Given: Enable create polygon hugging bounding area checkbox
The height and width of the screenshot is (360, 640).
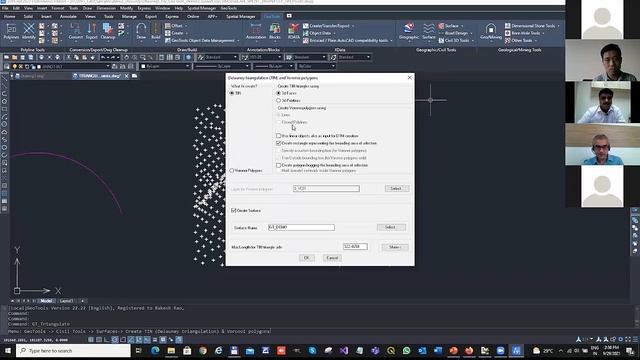Looking at the screenshot, I should tap(279, 165).
